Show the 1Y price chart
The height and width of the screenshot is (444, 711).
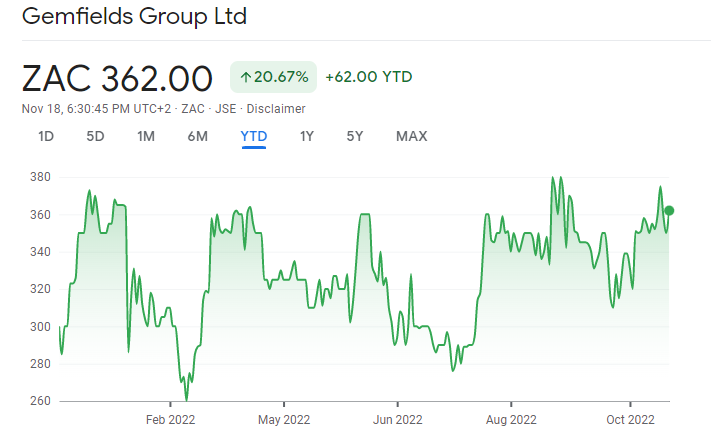click(x=307, y=136)
